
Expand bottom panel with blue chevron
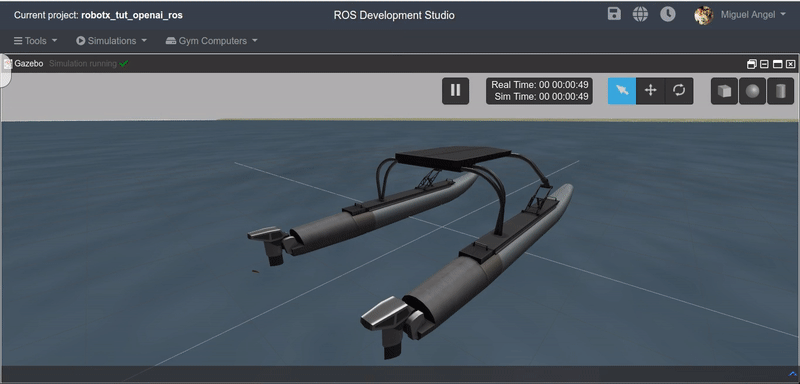tap(792, 374)
